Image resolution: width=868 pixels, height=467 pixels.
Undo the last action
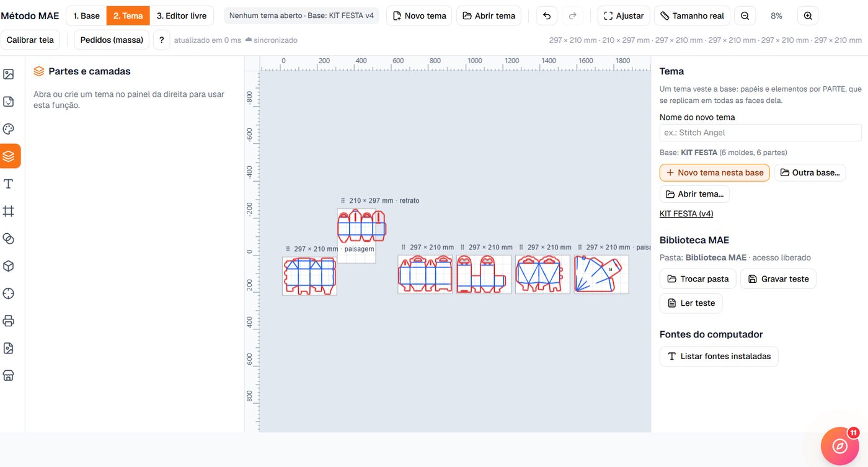point(546,16)
